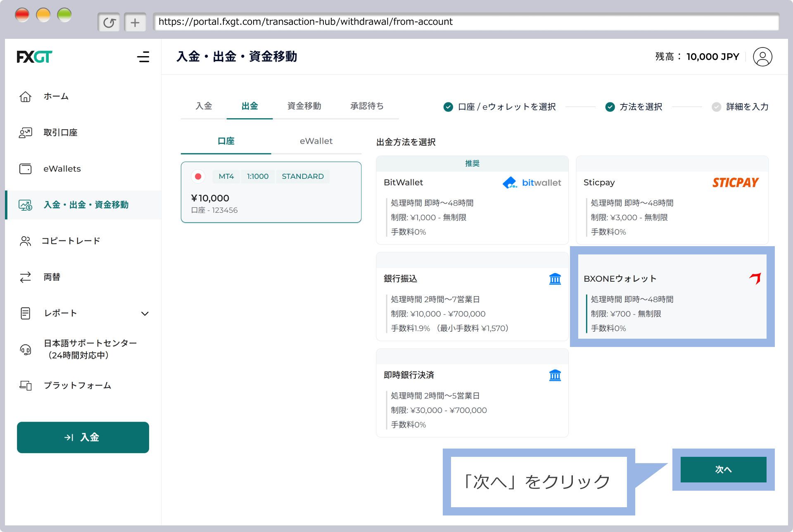This screenshot has width=793, height=532.
Task: Open eWallets via its wallet icon
Action: point(25,169)
